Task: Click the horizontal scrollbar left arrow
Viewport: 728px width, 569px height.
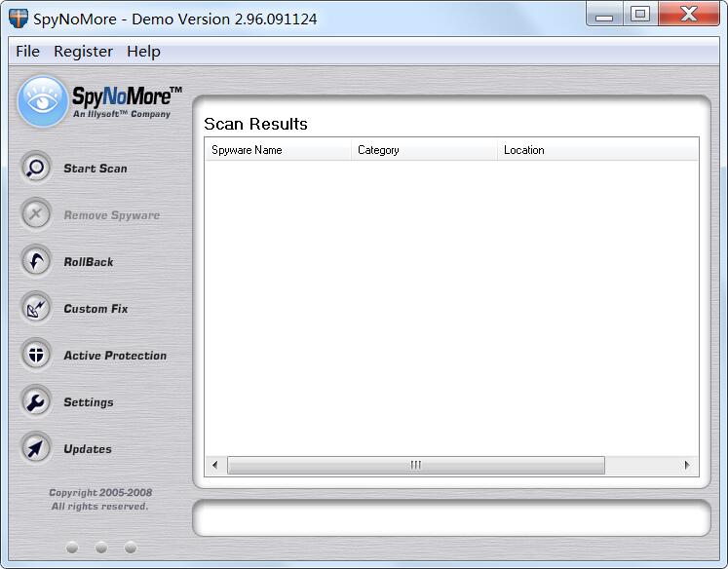Action: [215, 465]
